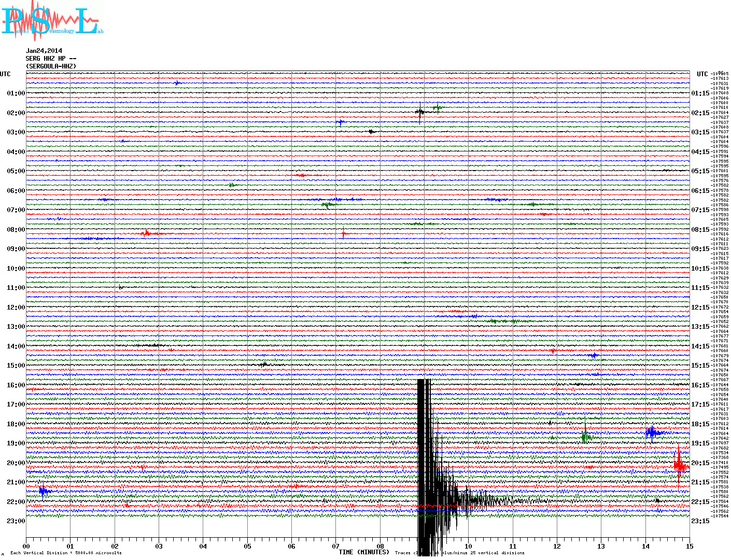The height and width of the screenshot is (560, 731).
Task: Click the 16:00 hour label on left axis
Action: click(16, 385)
